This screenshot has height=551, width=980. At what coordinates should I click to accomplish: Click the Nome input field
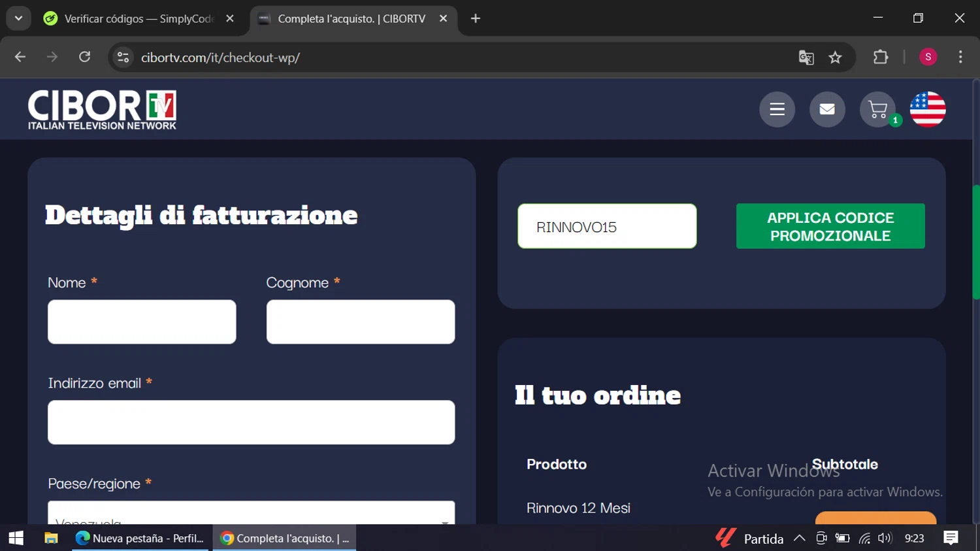coord(142,322)
